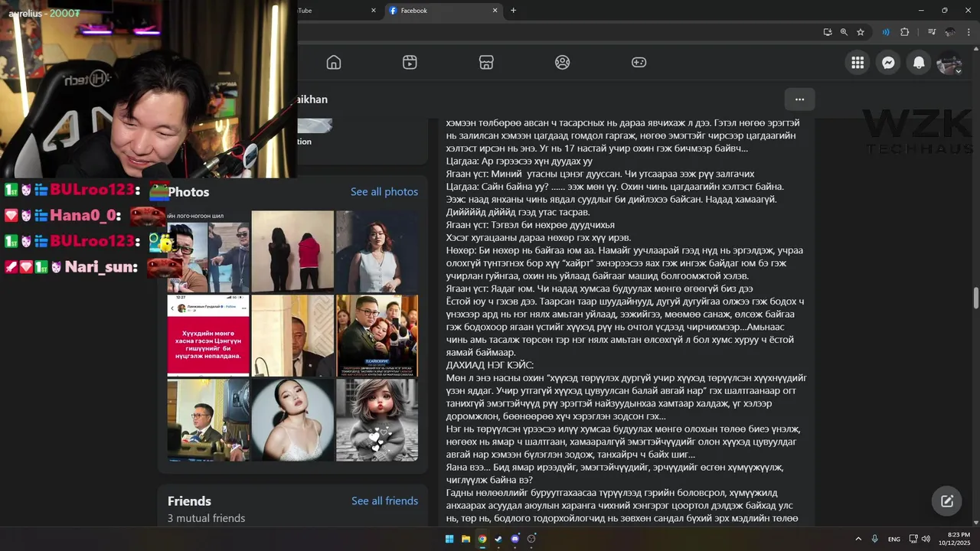Click Install app icon in address bar
Image resolution: width=980 pixels, height=551 pixels.
[x=828, y=32]
